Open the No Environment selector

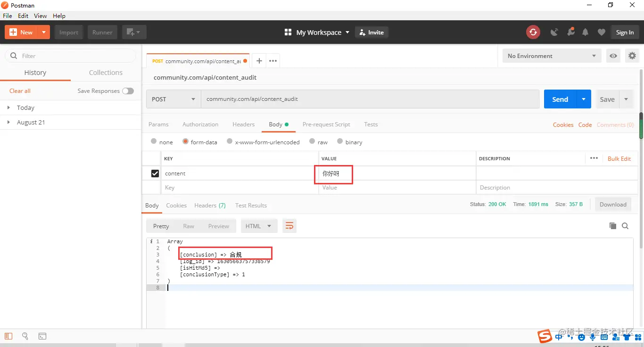point(552,56)
